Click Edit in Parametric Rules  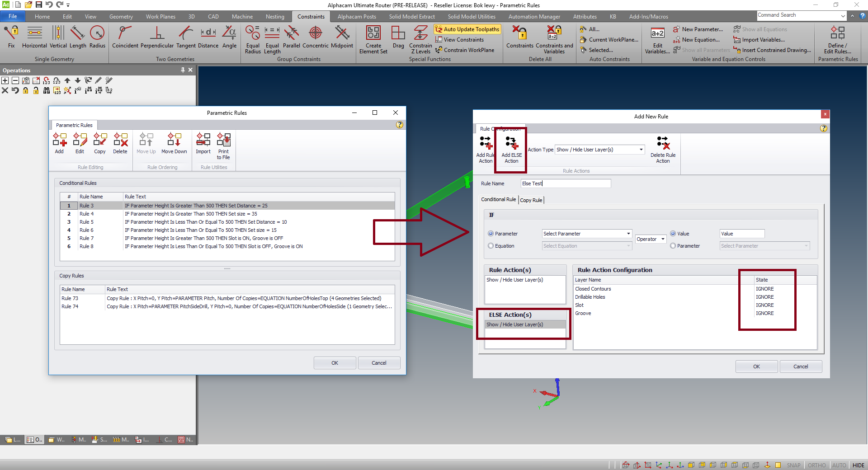pos(80,143)
